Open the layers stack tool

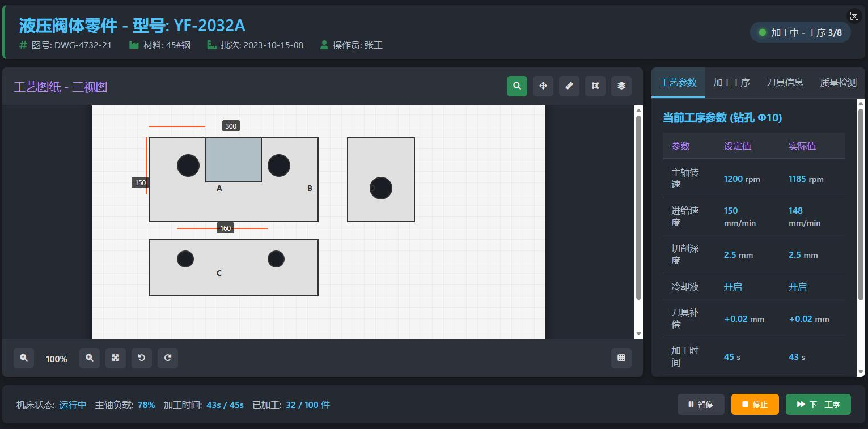[x=621, y=86]
